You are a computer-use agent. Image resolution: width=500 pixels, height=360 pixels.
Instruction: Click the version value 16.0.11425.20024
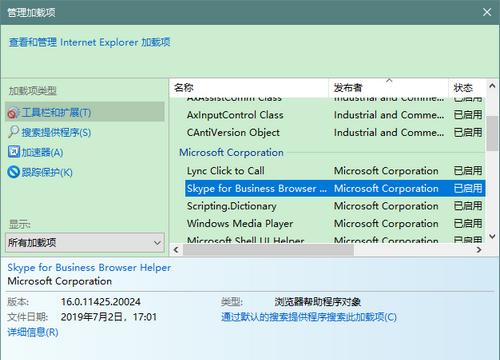tap(100, 302)
